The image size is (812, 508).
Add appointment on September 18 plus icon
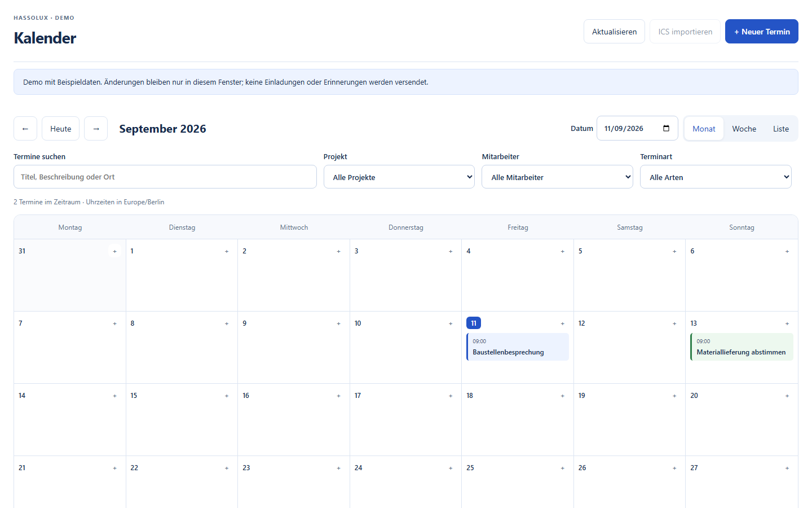point(562,396)
